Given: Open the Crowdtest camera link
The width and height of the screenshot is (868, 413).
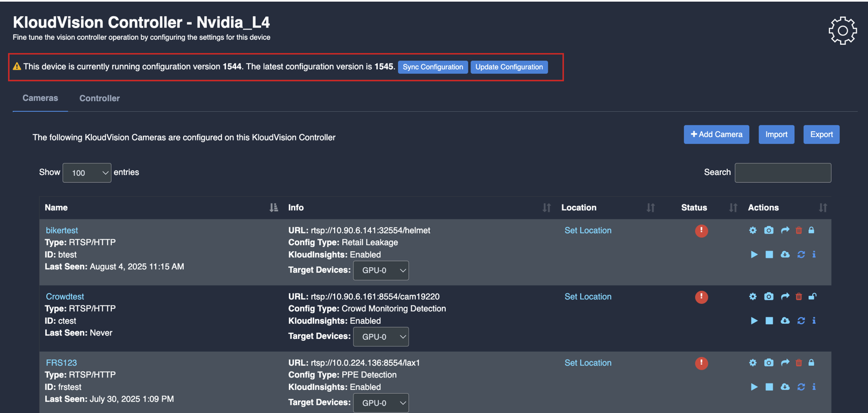Looking at the screenshot, I should [65, 296].
